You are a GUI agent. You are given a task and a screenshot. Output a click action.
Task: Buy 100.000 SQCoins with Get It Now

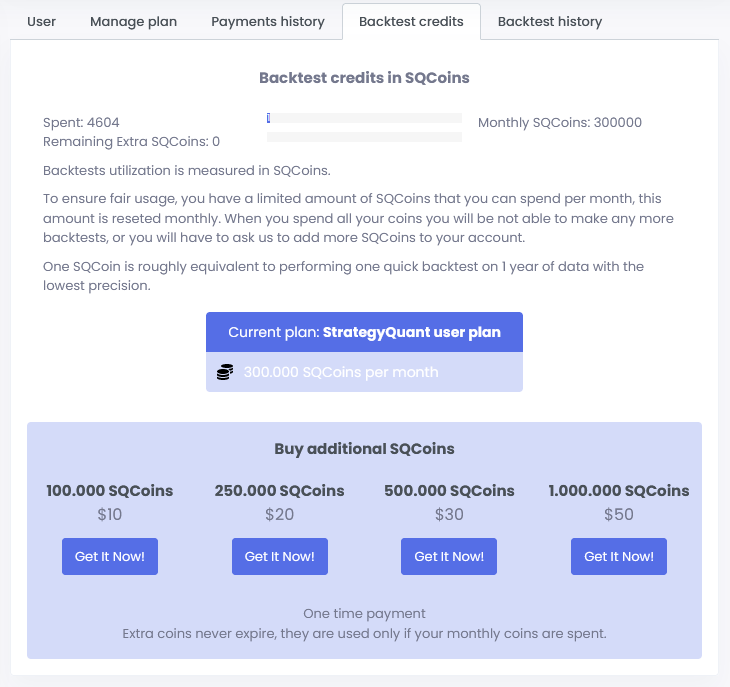110,557
